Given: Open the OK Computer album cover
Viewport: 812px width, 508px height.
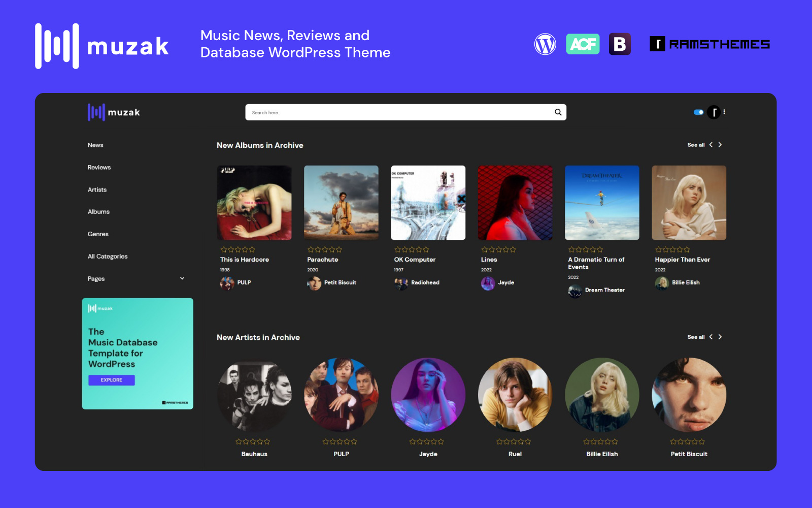Looking at the screenshot, I should (x=428, y=203).
